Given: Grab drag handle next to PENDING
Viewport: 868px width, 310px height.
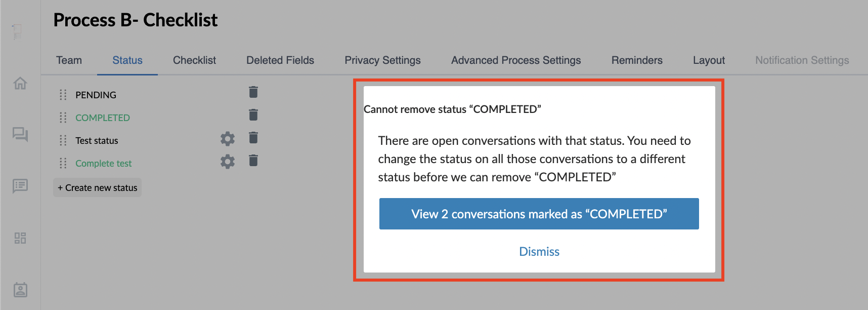Looking at the screenshot, I should click(x=63, y=95).
